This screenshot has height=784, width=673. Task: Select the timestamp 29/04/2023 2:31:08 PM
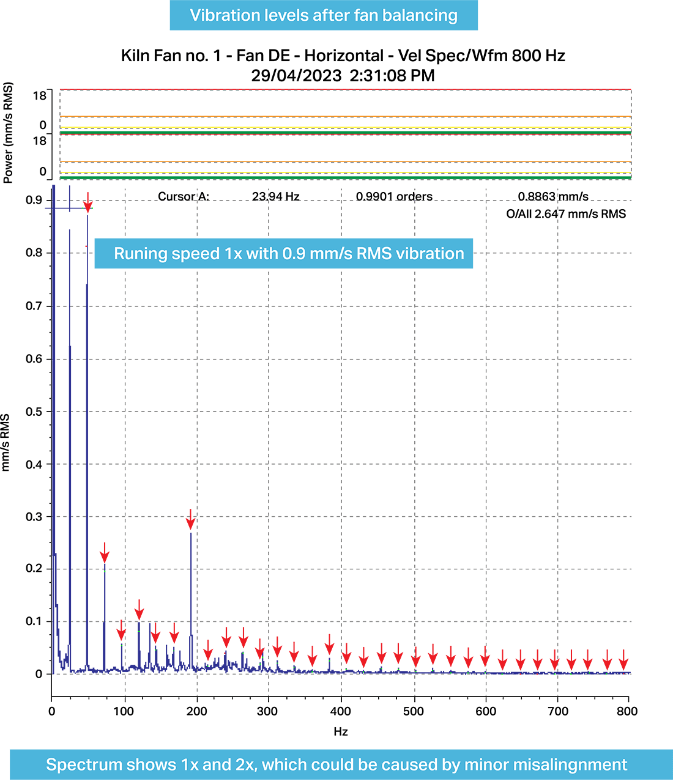pyautogui.click(x=343, y=76)
